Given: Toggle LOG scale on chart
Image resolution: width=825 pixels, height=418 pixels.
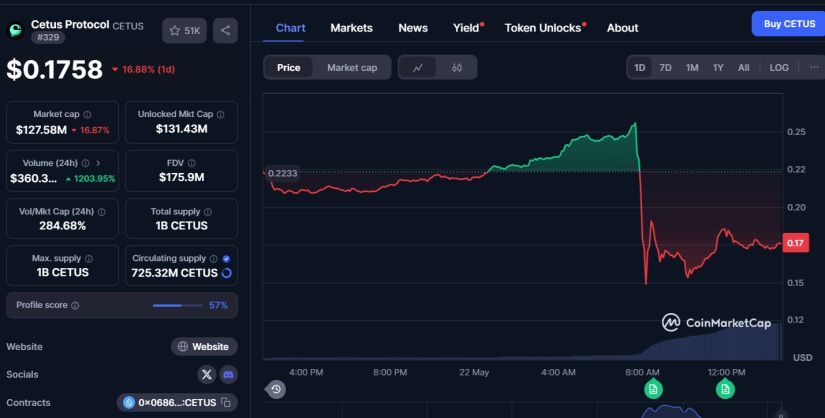Looking at the screenshot, I should point(779,67).
